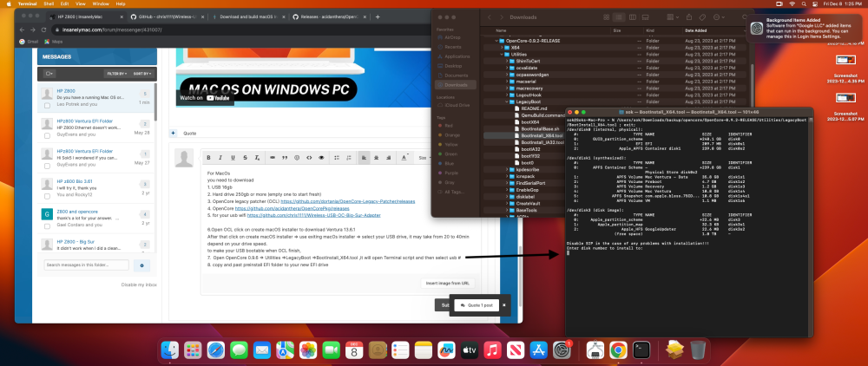The image size is (868, 366).
Task: Tick the checkbox under GuyEvans May 27 message
Action: tap(47, 165)
